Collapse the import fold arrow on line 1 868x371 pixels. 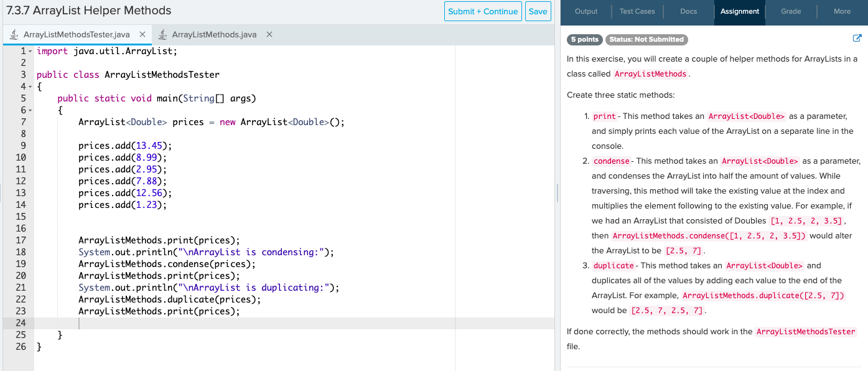[x=29, y=50]
